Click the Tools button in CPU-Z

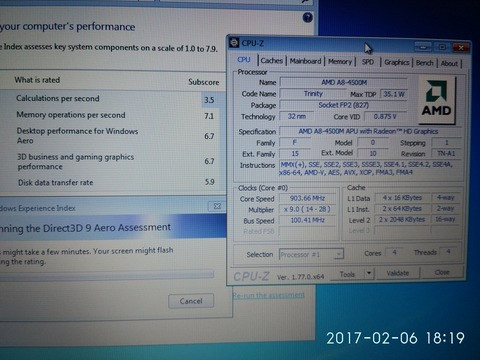[x=347, y=274]
